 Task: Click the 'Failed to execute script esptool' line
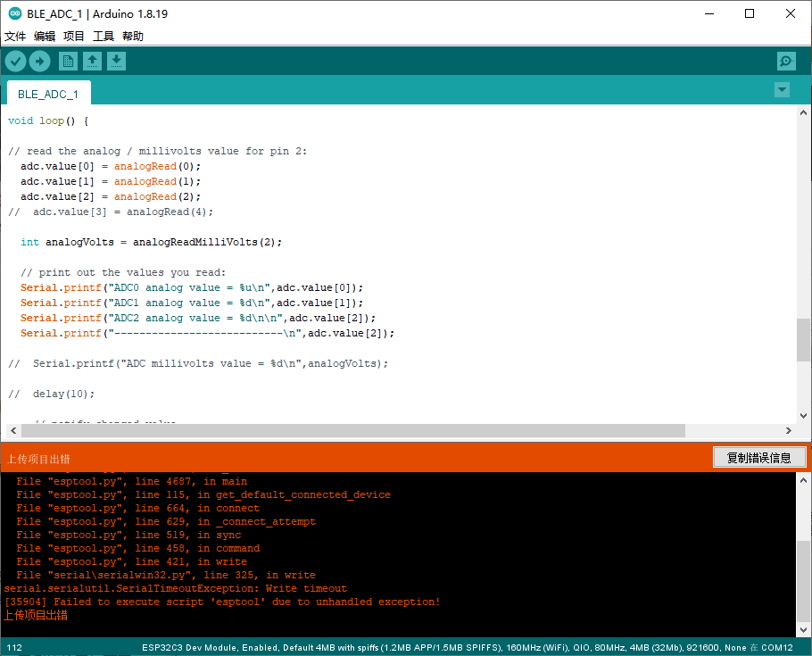click(x=222, y=602)
